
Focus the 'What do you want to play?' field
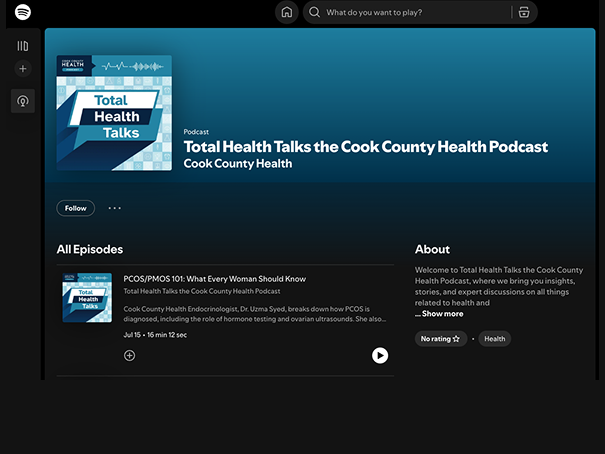click(x=420, y=12)
